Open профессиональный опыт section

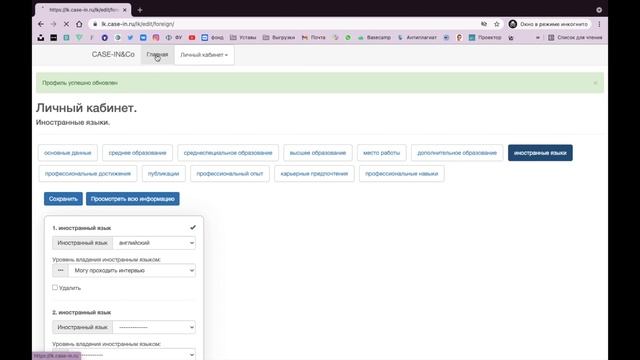[x=230, y=173]
